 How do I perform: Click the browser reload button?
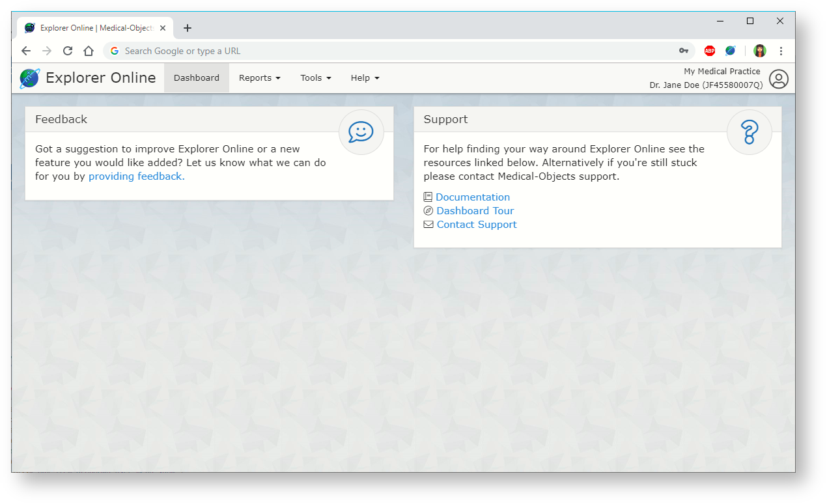[68, 51]
